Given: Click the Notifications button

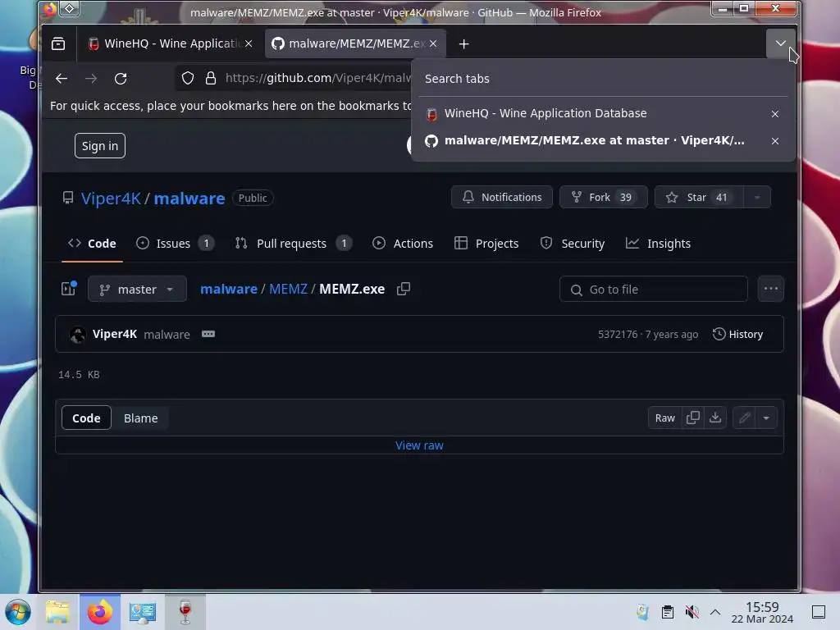Looking at the screenshot, I should click(x=501, y=197).
